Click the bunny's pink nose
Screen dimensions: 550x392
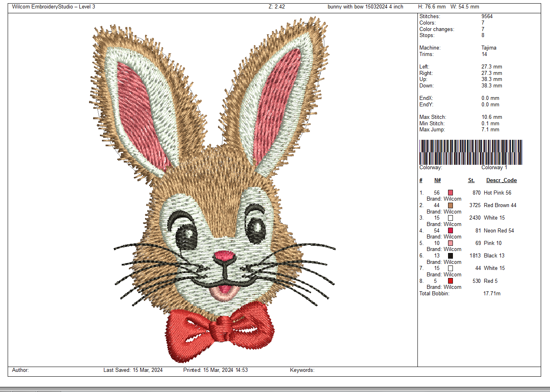click(x=224, y=255)
